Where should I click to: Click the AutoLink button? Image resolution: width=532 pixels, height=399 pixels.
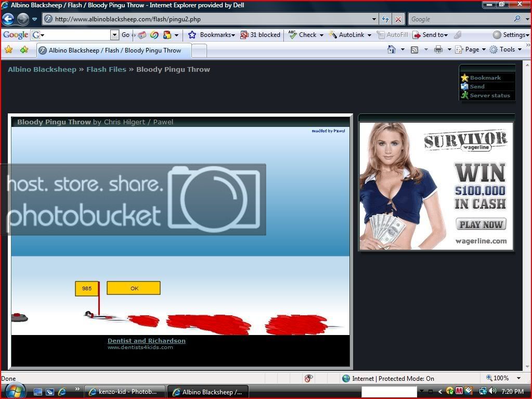pos(346,35)
